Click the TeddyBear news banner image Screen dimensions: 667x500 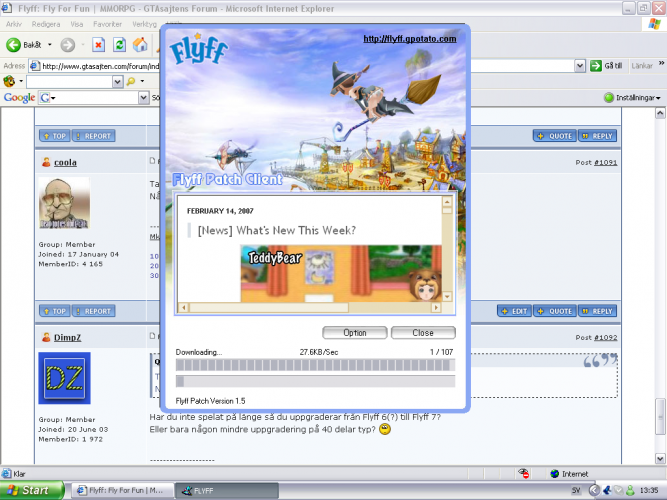coord(341,273)
